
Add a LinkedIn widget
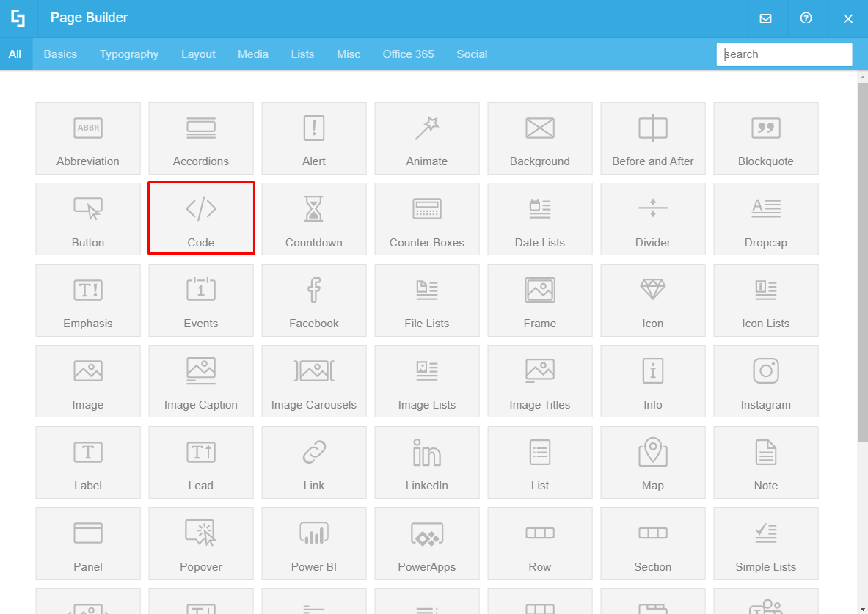(427, 462)
